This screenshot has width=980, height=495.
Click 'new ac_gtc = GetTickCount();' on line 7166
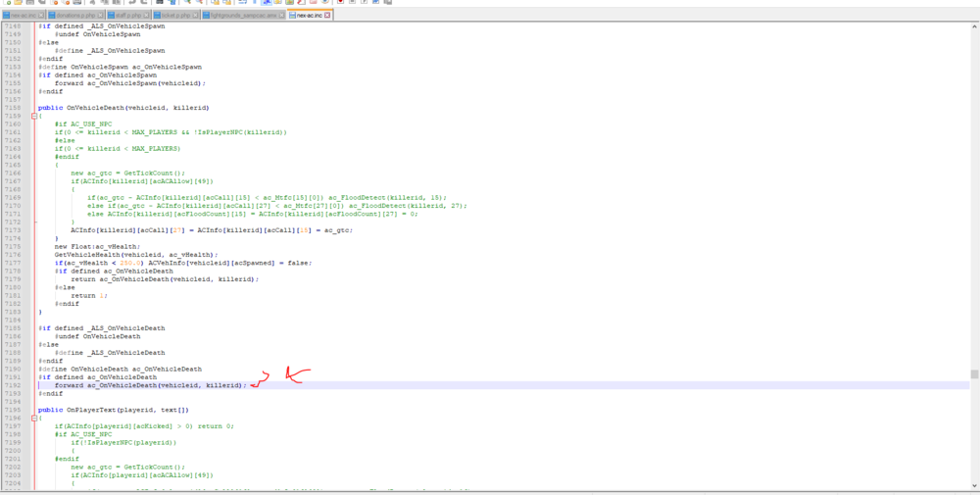(x=128, y=173)
